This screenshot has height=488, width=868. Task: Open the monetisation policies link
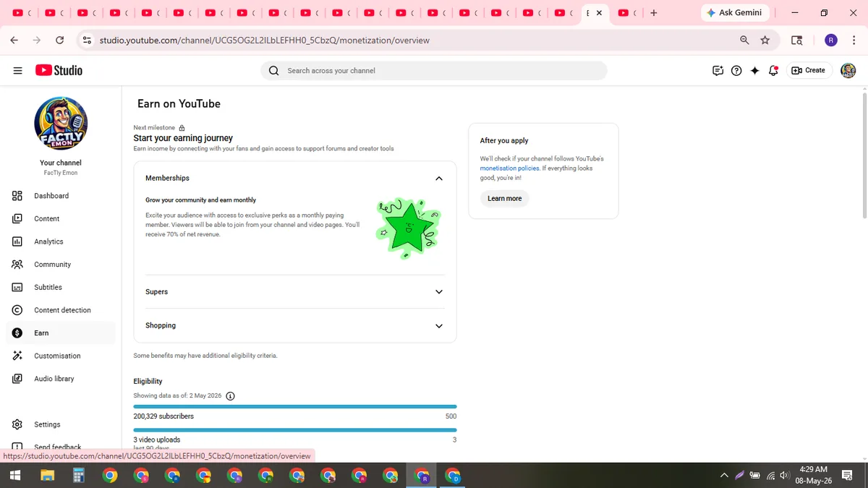point(509,168)
